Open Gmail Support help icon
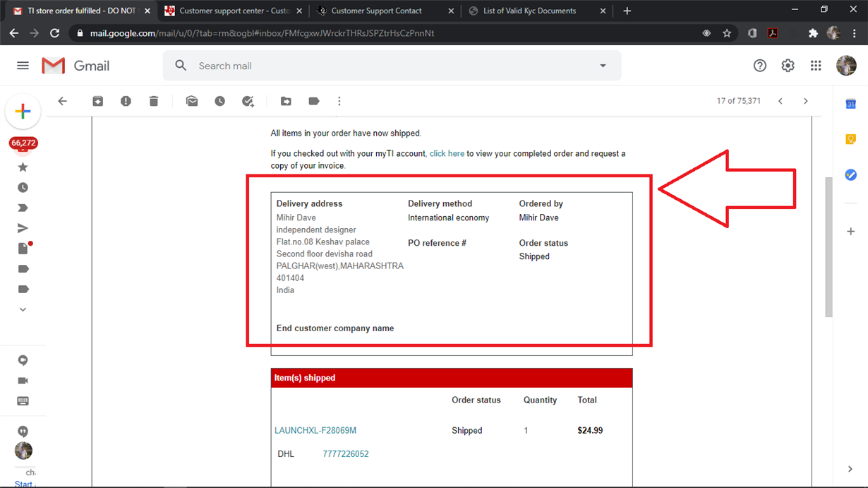Screen dimensions: 868x488 pos(760,66)
